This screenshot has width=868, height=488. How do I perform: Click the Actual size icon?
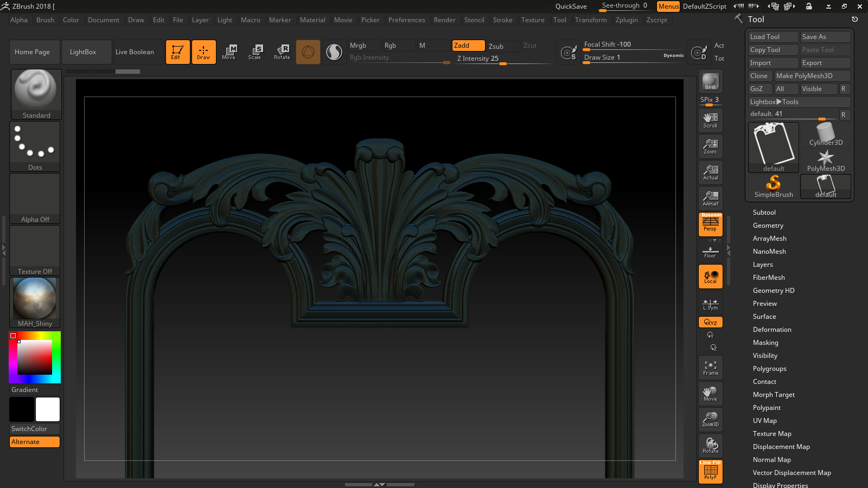[710, 172]
